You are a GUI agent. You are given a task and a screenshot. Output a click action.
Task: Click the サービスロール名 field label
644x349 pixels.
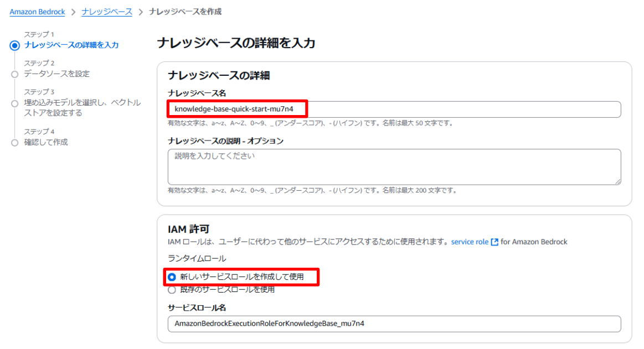pyautogui.click(x=197, y=308)
